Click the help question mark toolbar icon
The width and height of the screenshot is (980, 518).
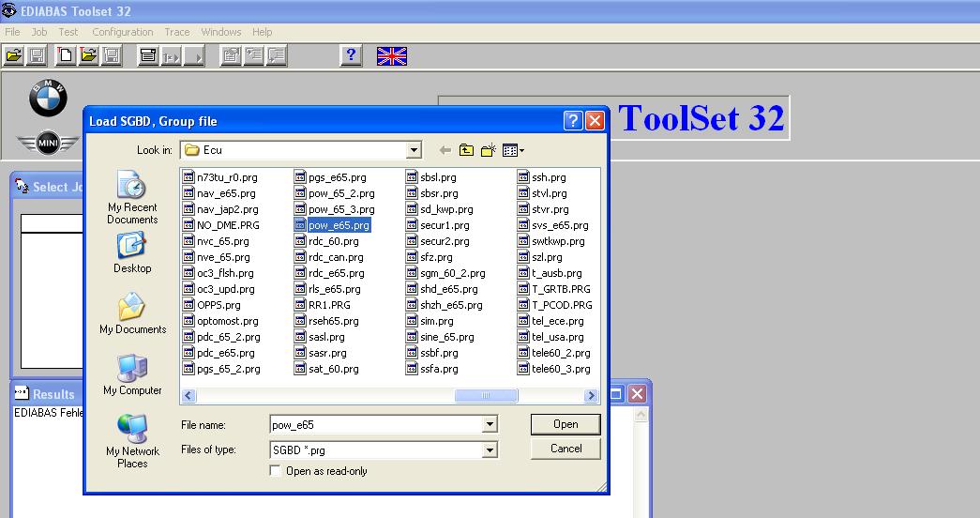(351, 55)
